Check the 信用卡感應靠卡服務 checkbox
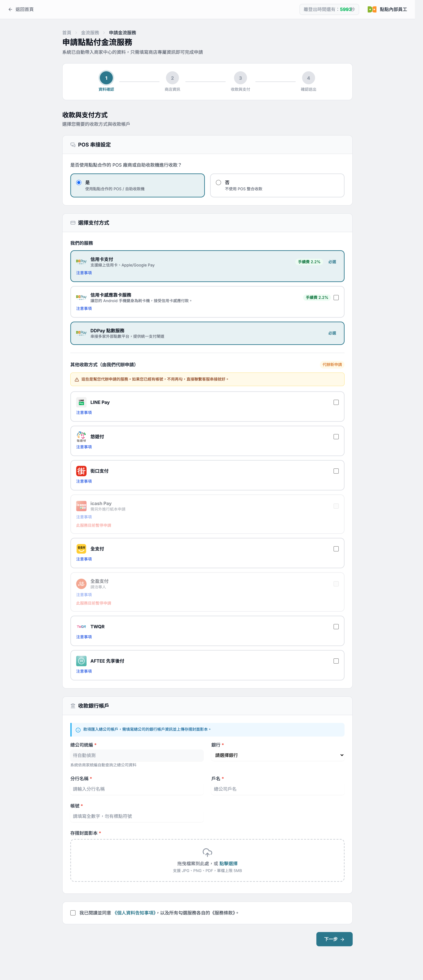 pyautogui.click(x=336, y=297)
